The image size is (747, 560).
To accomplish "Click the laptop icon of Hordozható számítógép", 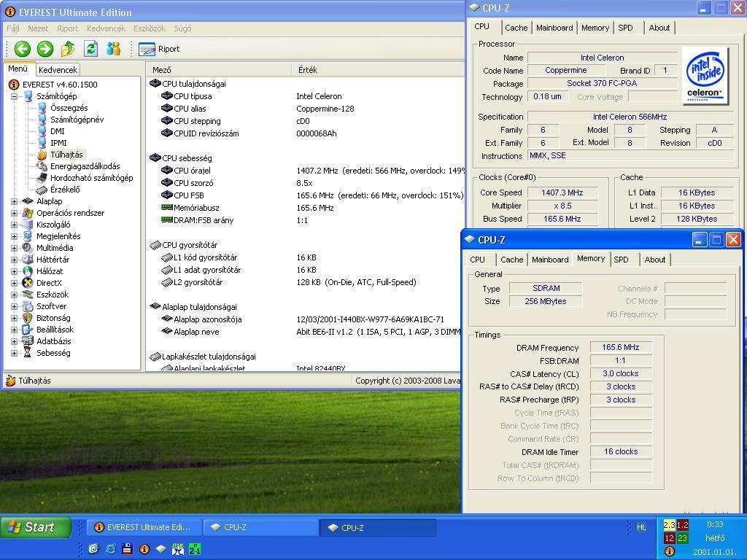I will [42, 178].
